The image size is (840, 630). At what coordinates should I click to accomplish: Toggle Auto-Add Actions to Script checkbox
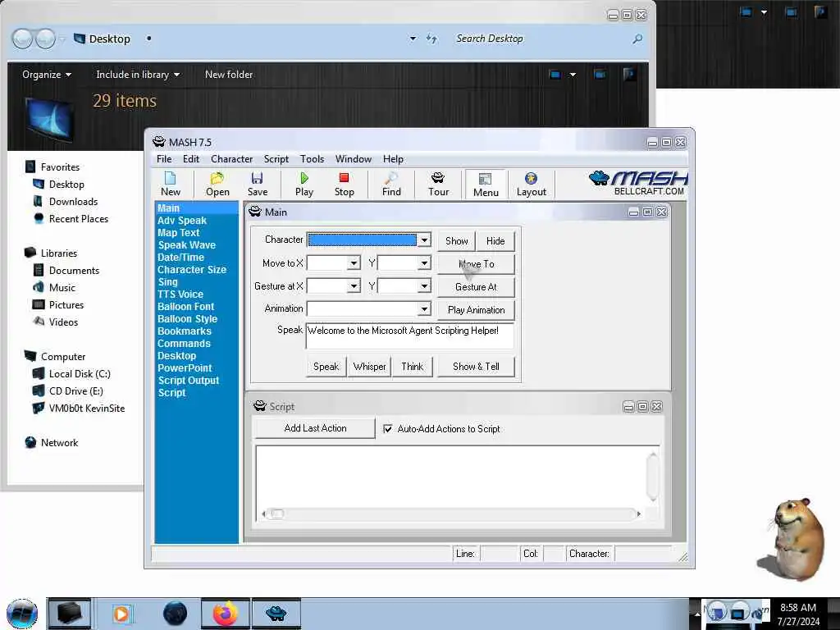tap(388, 428)
